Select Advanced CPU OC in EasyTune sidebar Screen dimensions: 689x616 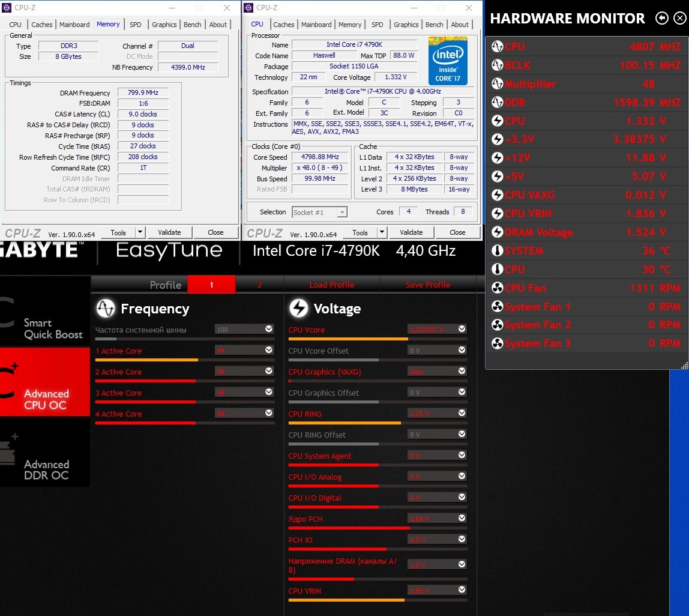point(45,382)
